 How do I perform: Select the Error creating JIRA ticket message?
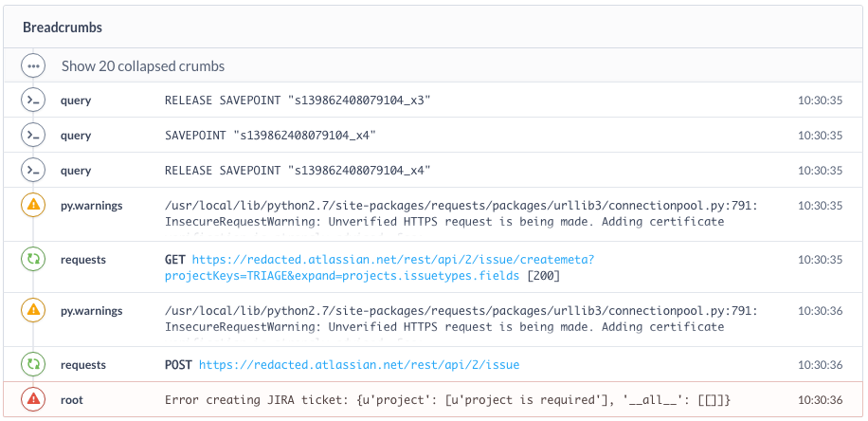[x=447, y=400]
